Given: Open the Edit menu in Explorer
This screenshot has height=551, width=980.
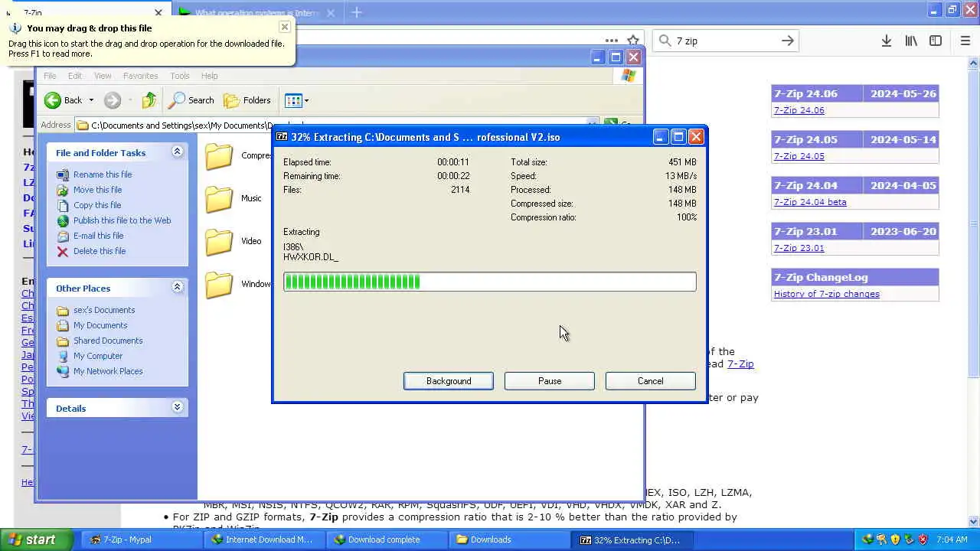Looking at the screenshot, I should coord(74,76).
